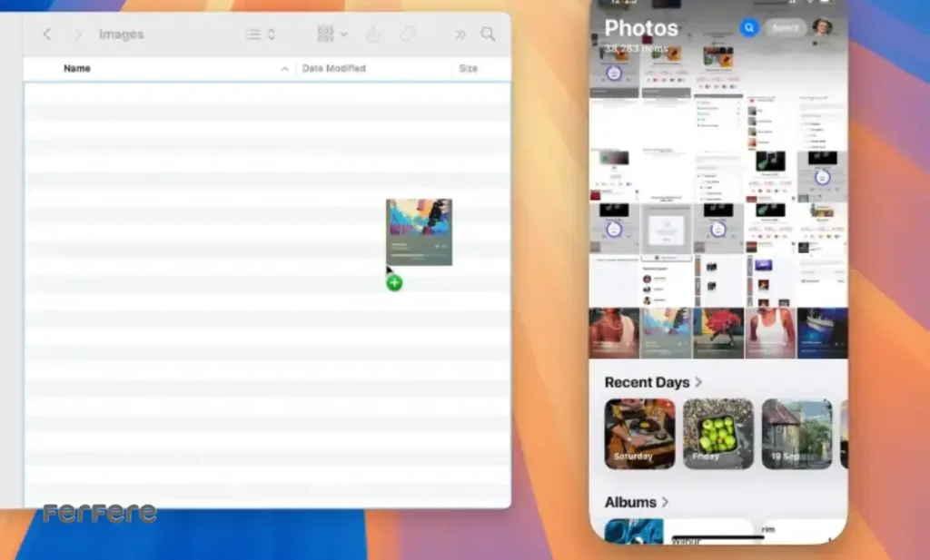Click the Share icon in the Finder toolbar
This screenshot has height=560, width=930.
(373, 34)
